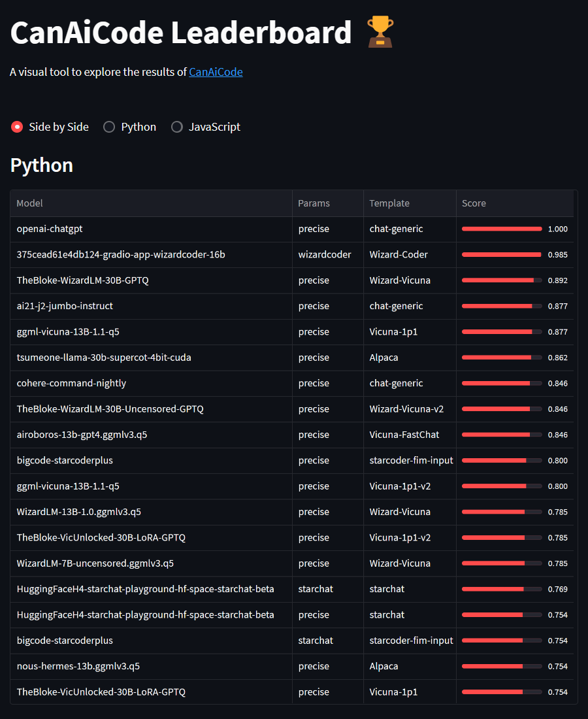
Task: Select the Side by Side radio option
Action: pos(50,127)
